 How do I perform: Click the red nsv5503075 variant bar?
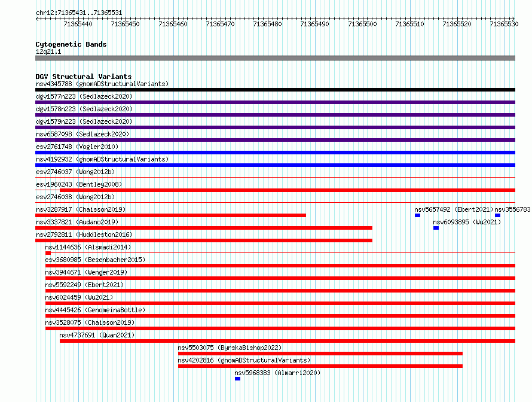[x=320, y=354]
